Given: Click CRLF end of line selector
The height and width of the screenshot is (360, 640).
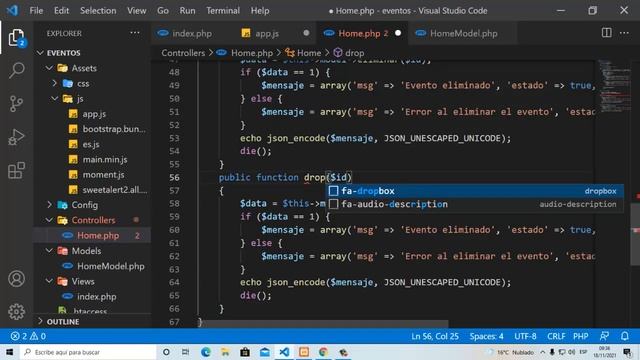Looking at the screenshot, I should click(x=556, y=336).
